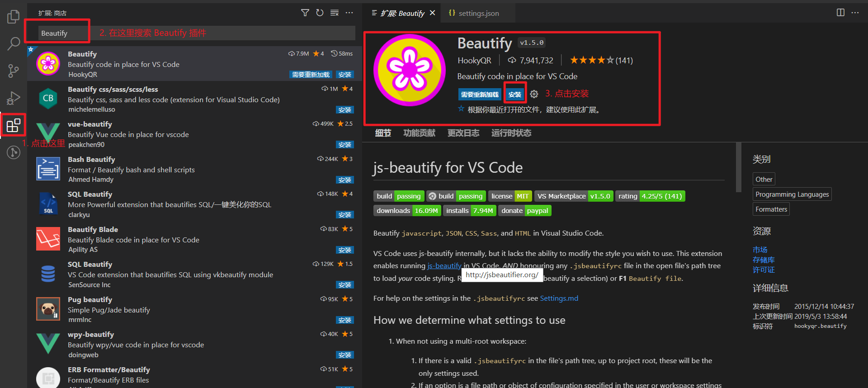Select the Programming Languages category tag
Image resolution: width=868 pixels, height=388 pixels.
(x=792, y=194)
